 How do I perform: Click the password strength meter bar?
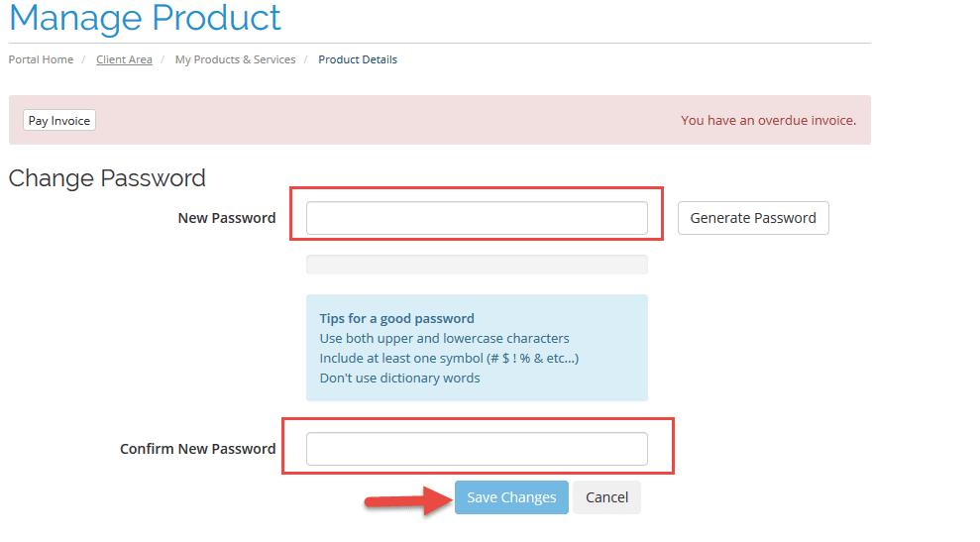point(477,265)
